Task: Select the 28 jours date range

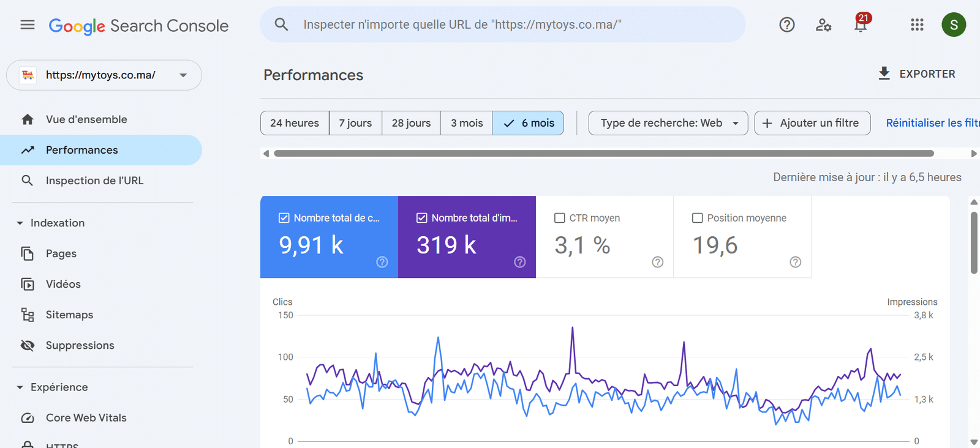Action: [412, 123]
